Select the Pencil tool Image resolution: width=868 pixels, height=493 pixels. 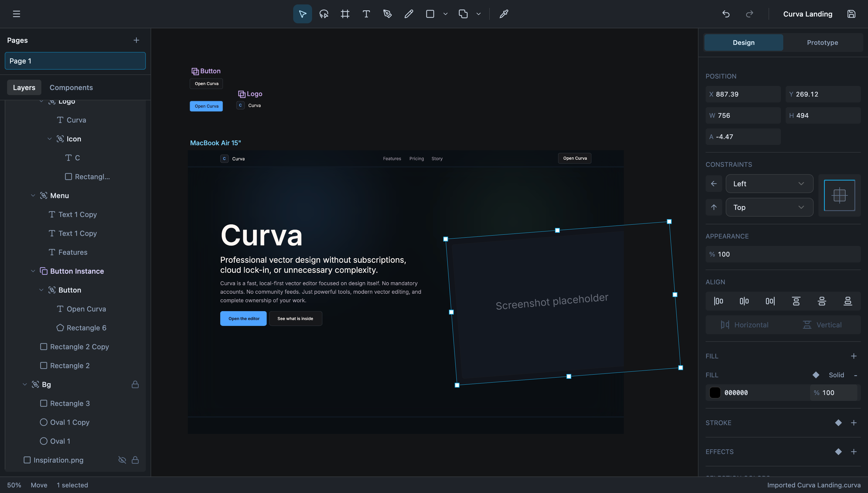coord(409,14)
